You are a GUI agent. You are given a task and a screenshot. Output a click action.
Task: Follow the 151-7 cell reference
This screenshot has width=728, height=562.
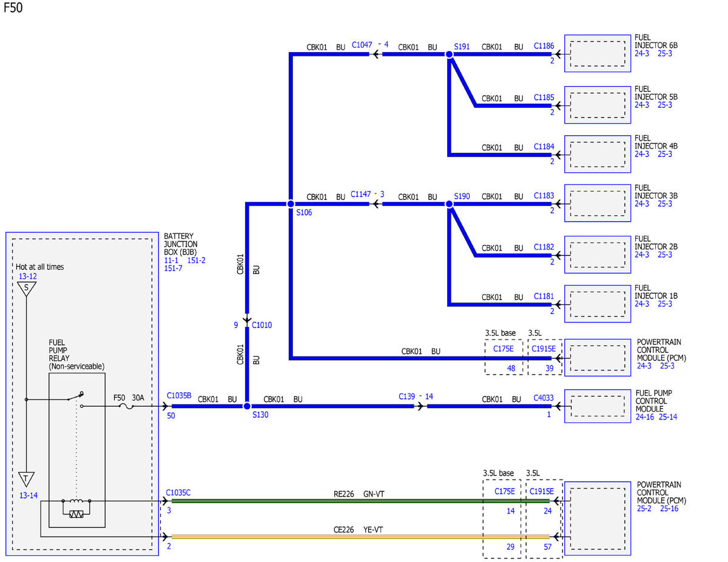coord(174,269)
